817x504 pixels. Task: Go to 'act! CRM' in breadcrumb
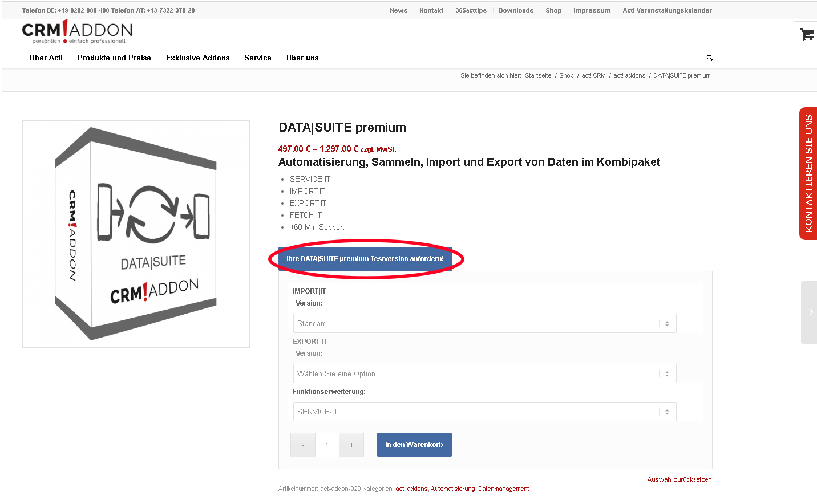(593, 75)
